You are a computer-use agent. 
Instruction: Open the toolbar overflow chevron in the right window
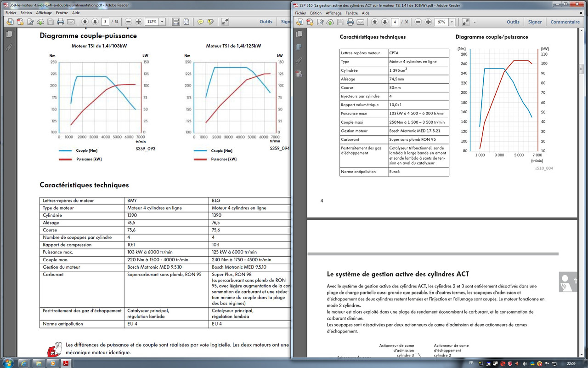click(475, 22)
